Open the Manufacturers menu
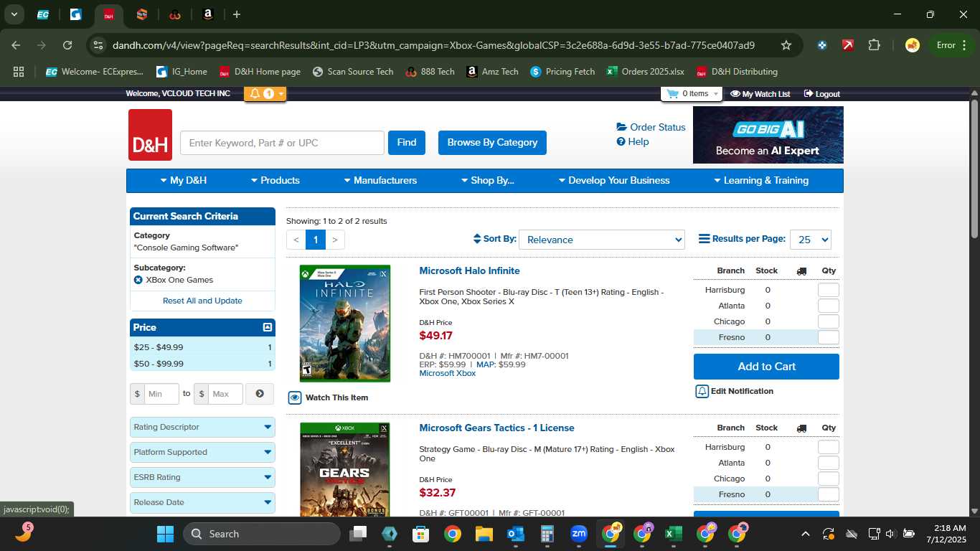Image resolution: width=980 pixels, height=551 pixels. (x=380, y=180)
